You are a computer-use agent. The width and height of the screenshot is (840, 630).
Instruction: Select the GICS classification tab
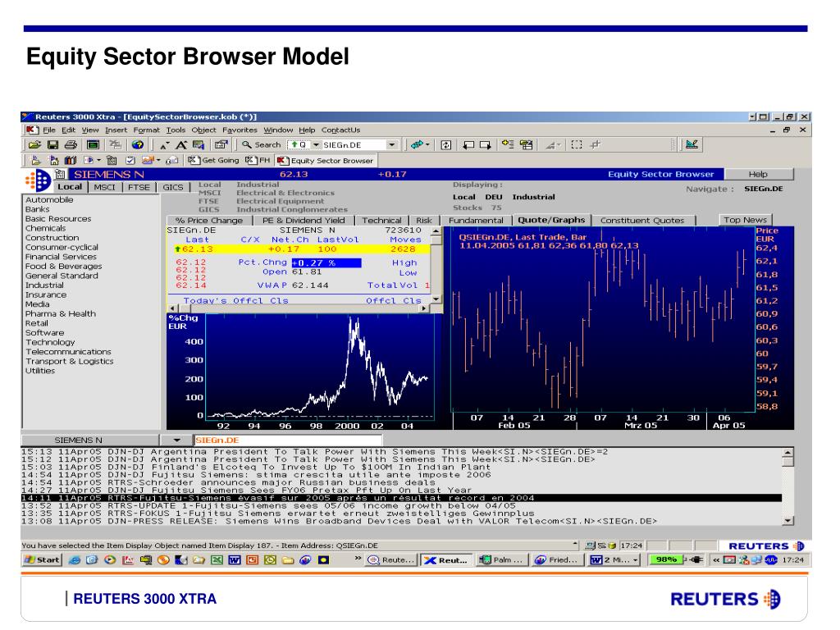[x=172, y=187]
